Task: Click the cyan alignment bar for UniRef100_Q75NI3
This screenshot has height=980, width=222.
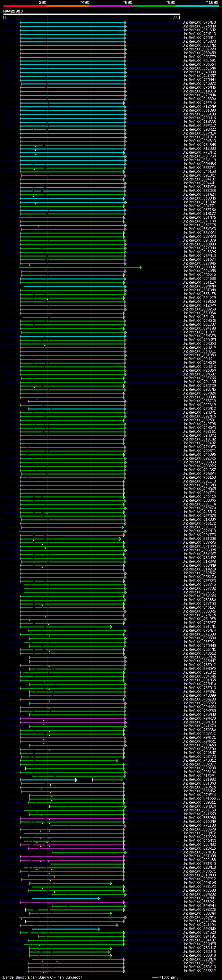Action: [x=73, y=23]
